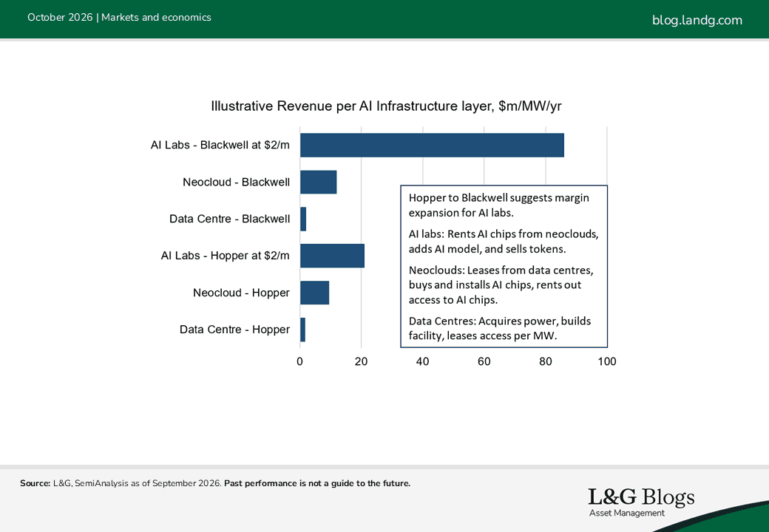Click the AI Labs - Blackwell bar
Screen dimensions: 769x532
(432, 145)
